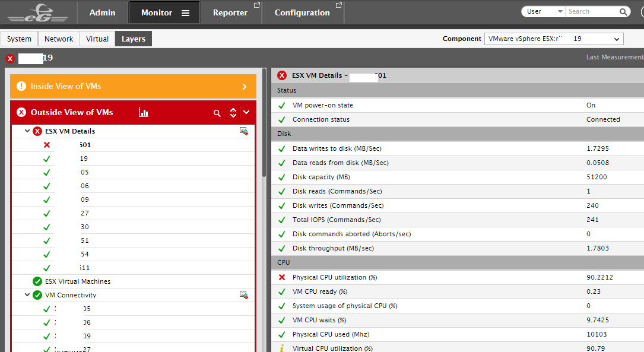Screen dimensions: 644x352
Task: Click the Disk capacity value 51200
Action: click(x=597, y=177)
